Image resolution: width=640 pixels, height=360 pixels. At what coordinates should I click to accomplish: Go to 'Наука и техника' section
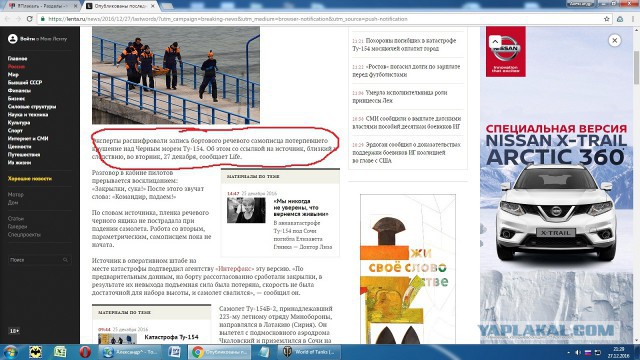coord(28,114)
